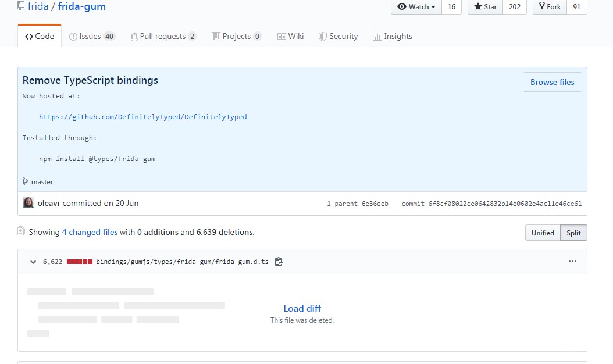Switch to the Pull requests tab
Image resolution: width=613 pixels, height=364 pixels.
click(163, 37)
